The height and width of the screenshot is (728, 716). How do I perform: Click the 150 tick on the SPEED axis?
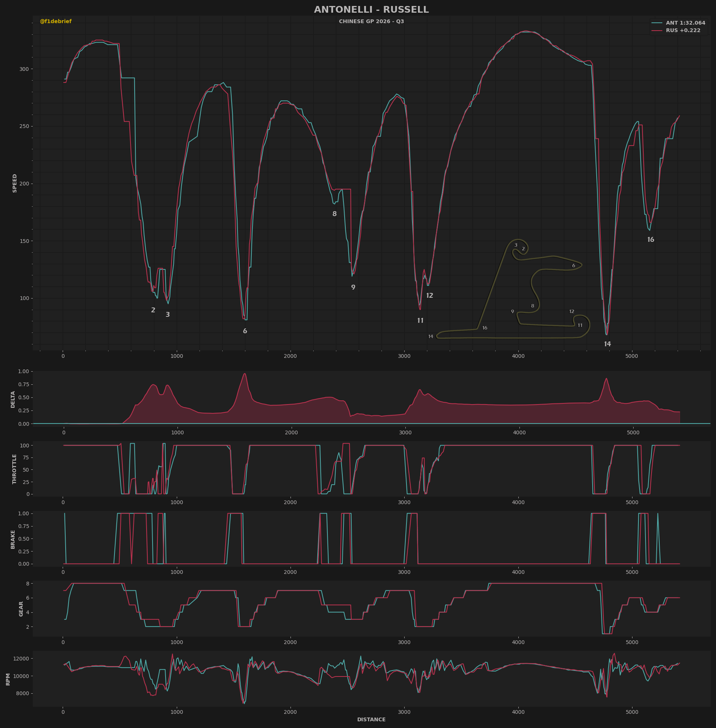coord(24,241)
